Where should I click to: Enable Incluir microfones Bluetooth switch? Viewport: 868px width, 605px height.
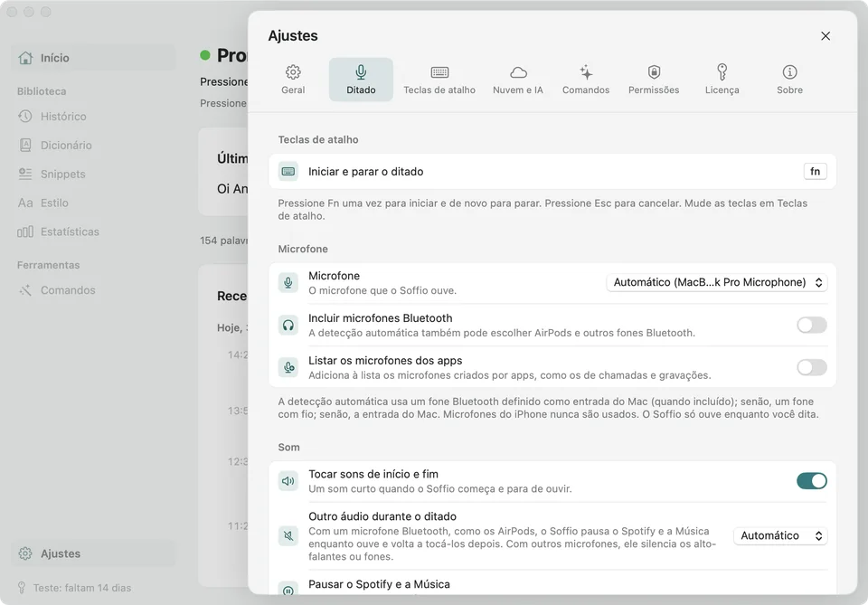coord(812,325)
